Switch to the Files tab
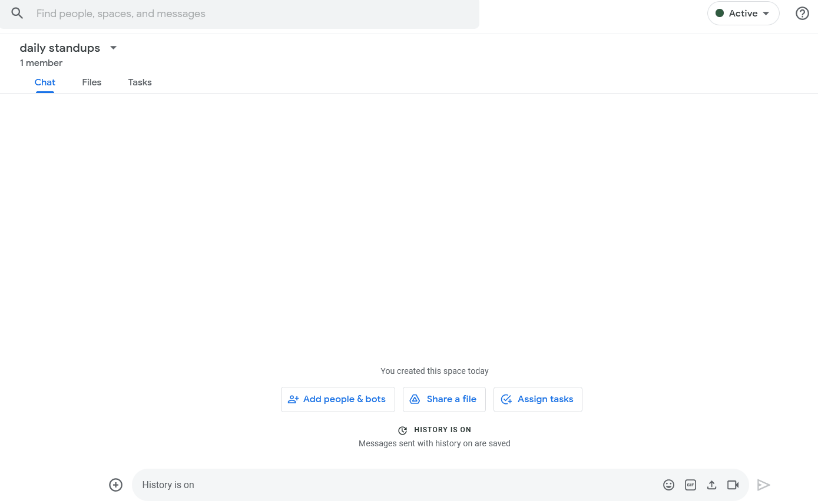The image size is (818, 504). 92,82
